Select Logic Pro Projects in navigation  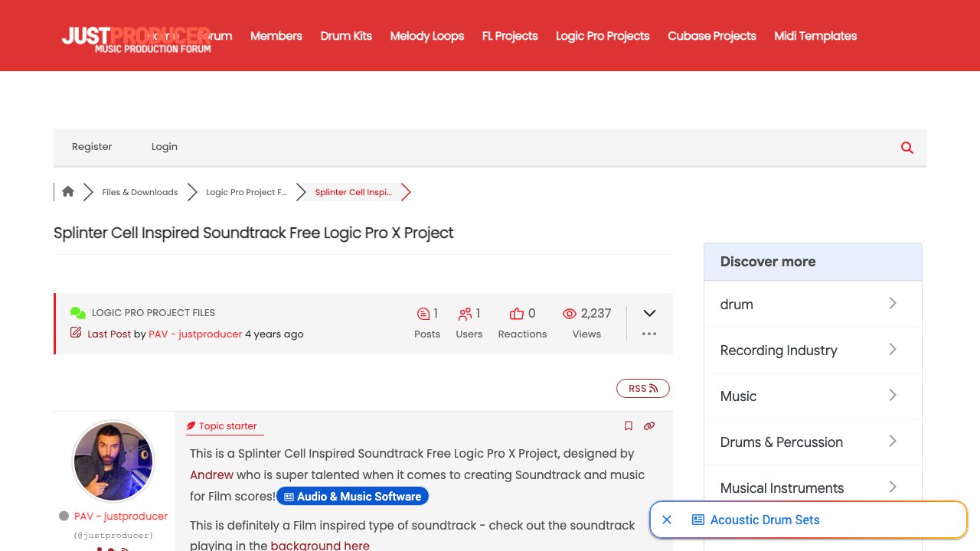(603, 36)
